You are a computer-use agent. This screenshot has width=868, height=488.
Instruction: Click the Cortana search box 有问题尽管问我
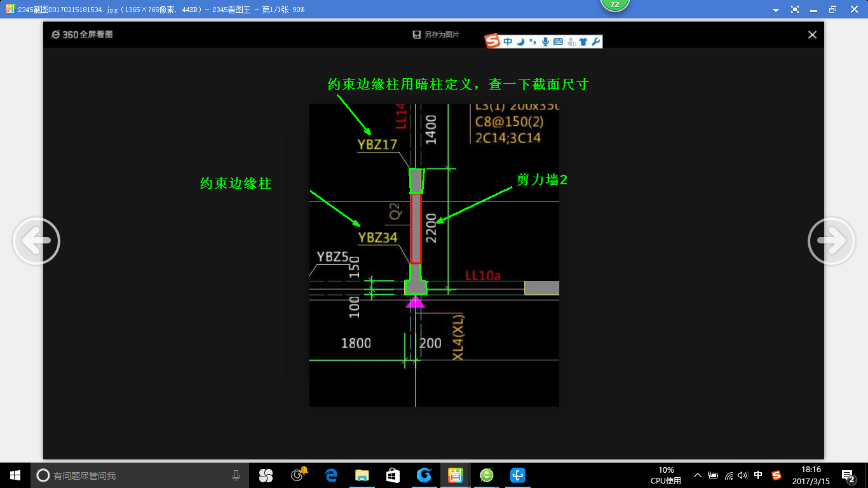[140, 475]
